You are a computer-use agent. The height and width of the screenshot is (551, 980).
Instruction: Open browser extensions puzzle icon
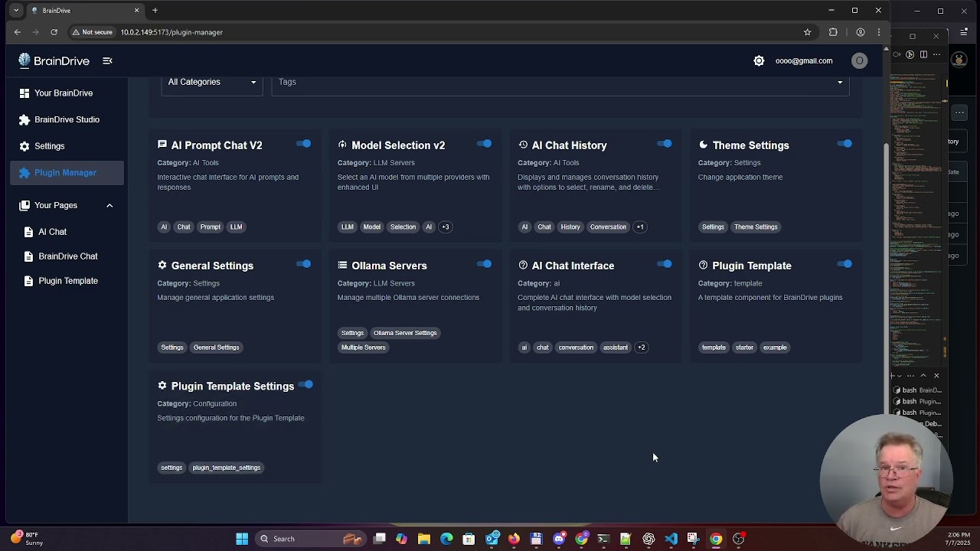coord(833,32)
